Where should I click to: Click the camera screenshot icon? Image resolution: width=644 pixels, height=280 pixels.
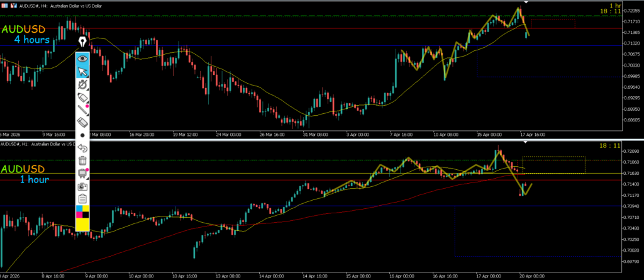pyautogui.click(x=82, y=187)
